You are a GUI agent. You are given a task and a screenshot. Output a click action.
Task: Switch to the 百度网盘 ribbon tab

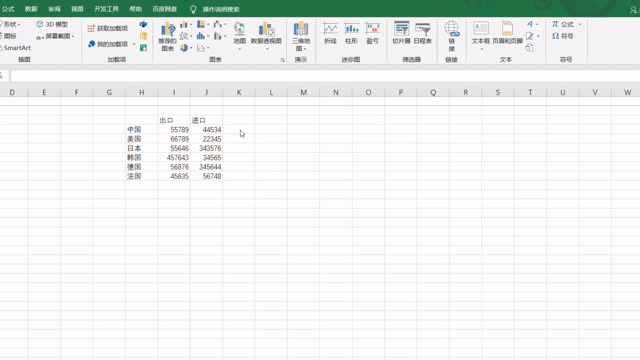(164, 9)
